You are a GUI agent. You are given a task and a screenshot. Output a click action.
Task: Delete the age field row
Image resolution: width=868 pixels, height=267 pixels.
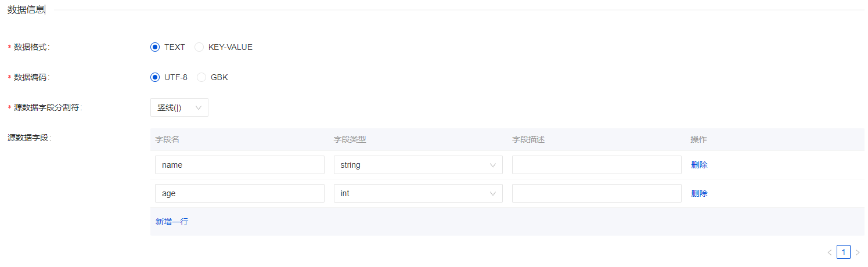pyautogui.click(x=699, y=193)
